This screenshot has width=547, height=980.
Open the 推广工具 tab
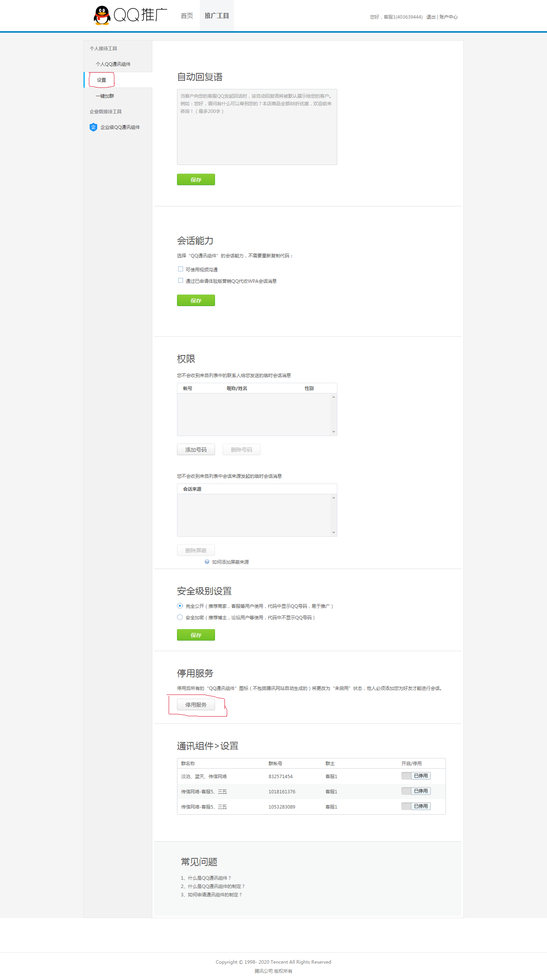[x=217, y=16]
